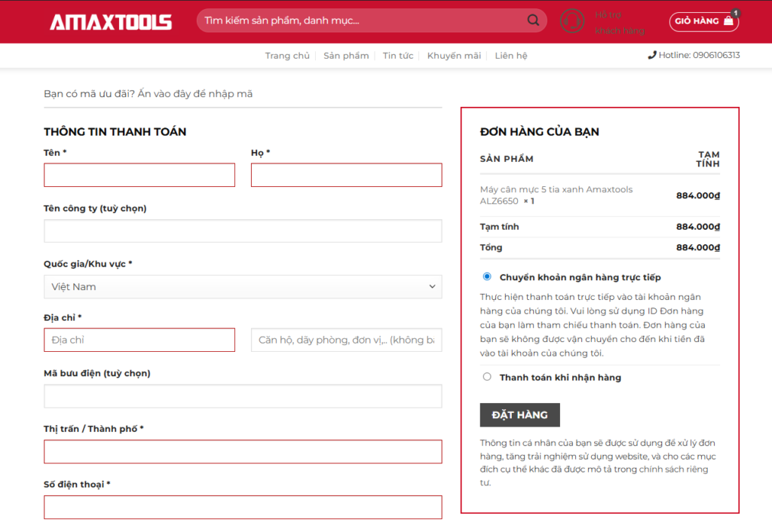Go to Trang chủ menu item

(x=287, y=56)
